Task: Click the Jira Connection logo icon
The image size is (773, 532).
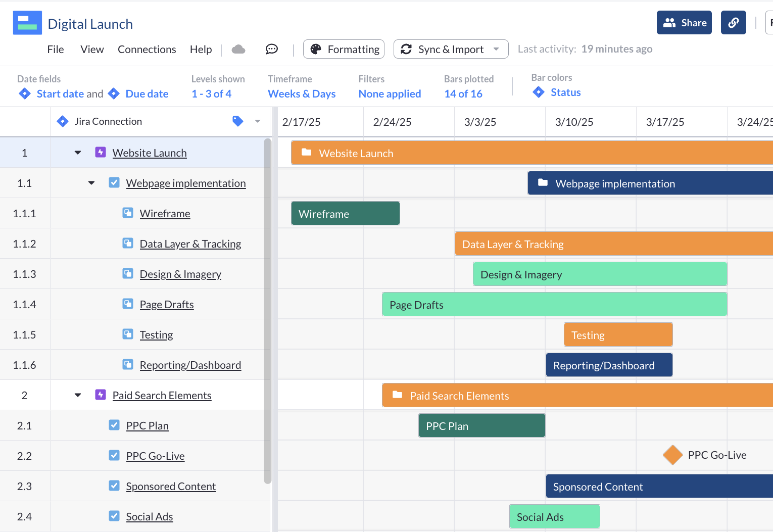Action: click(x=62, y=121)
